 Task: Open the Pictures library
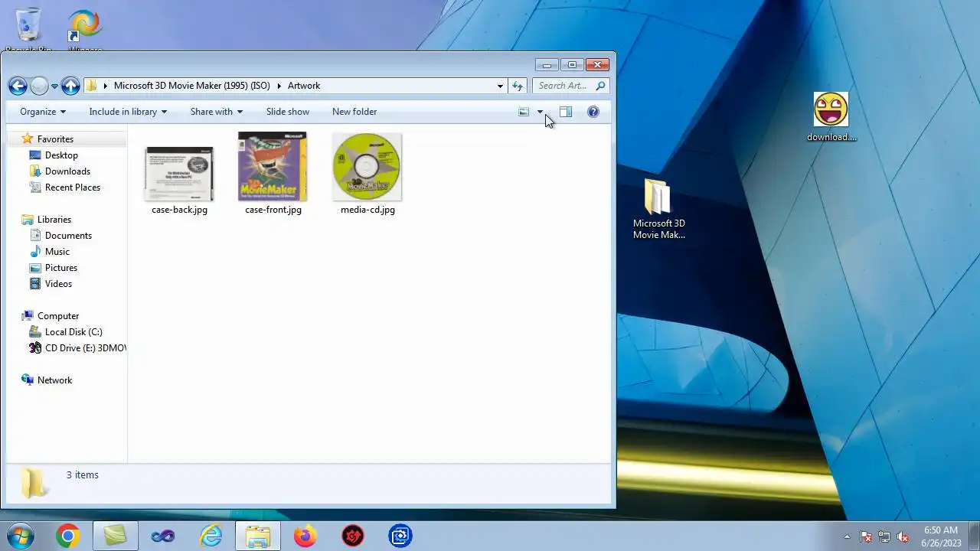(60, 268)
